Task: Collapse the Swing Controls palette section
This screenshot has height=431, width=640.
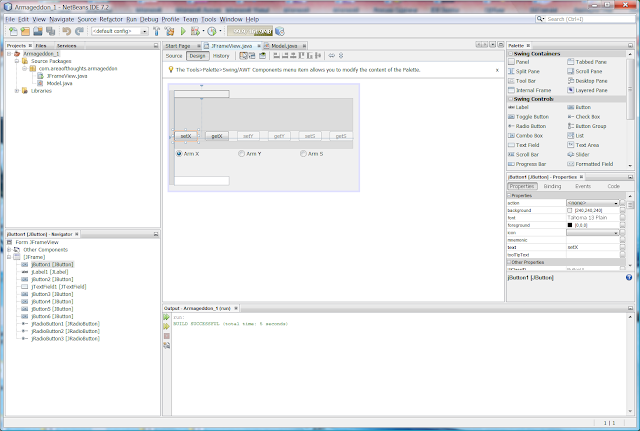Action: (511, 99)
